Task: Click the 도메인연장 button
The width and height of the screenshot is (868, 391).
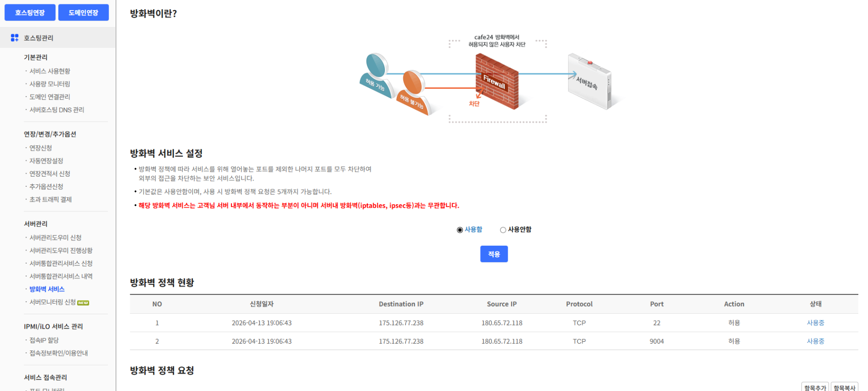Action: coord(83,13)
